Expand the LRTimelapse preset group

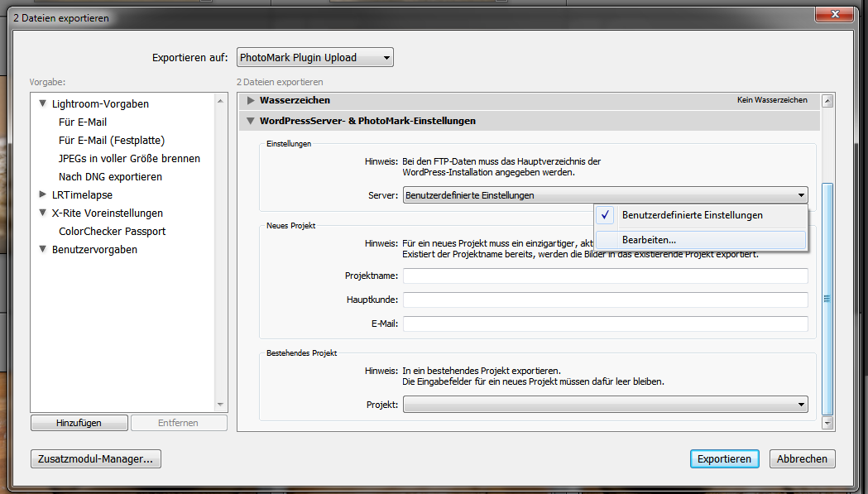coord(43,194)
